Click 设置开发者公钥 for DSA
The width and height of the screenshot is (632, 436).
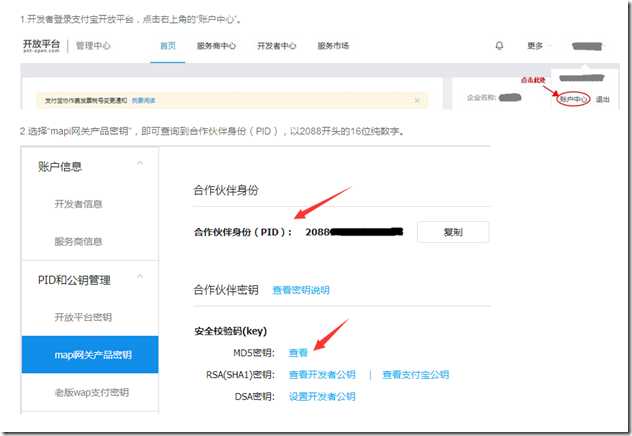pyautogui.click(x=322, y=397)
